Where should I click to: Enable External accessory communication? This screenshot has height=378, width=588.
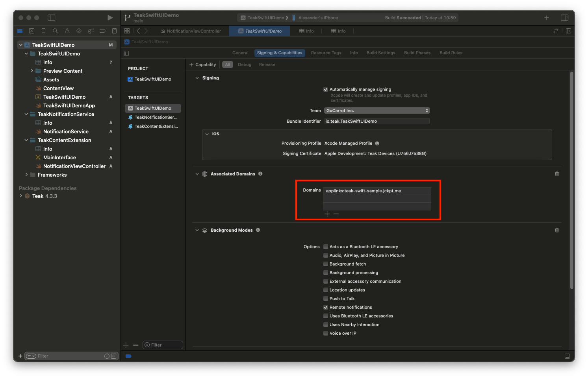click(326, 281)
